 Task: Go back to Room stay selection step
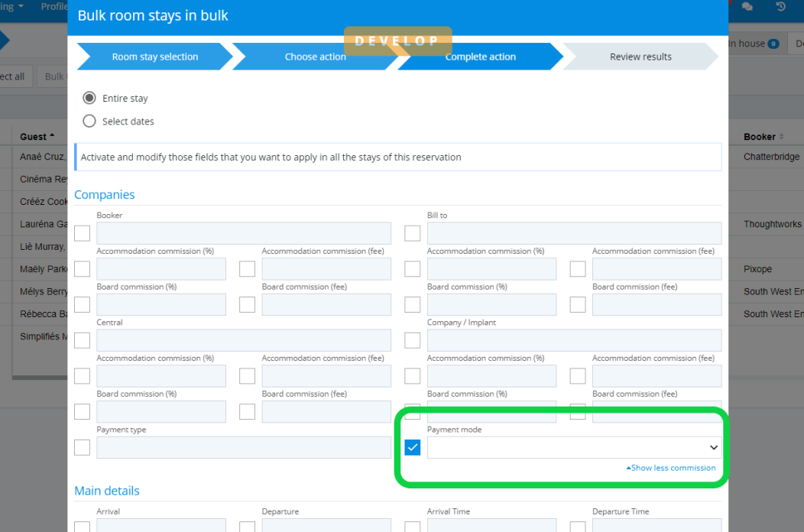tap(154, 57)
